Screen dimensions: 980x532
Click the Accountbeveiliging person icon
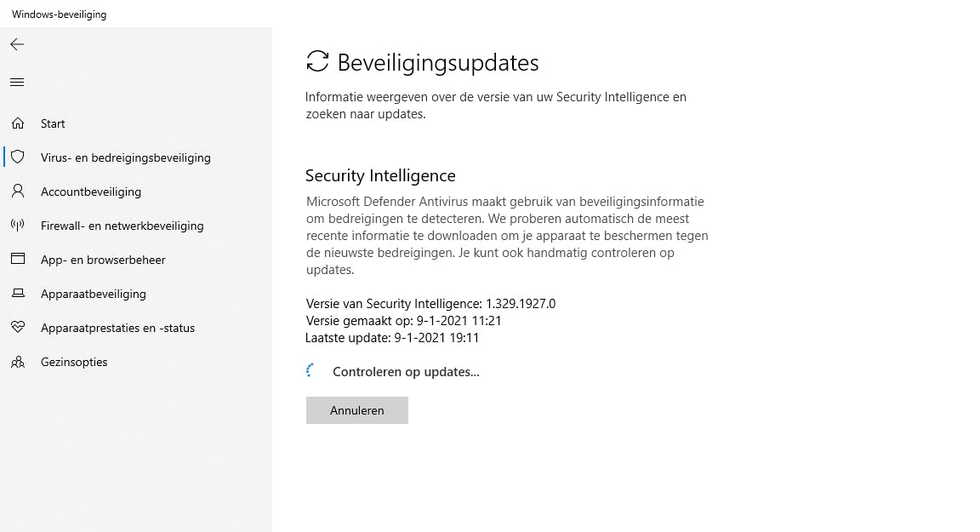tap(17, 192)
